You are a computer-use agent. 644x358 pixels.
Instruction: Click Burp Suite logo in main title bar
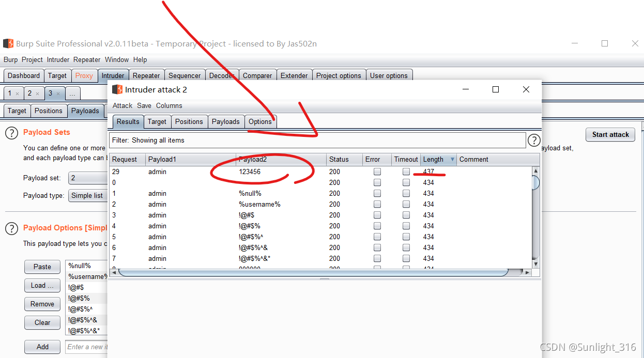8,44
